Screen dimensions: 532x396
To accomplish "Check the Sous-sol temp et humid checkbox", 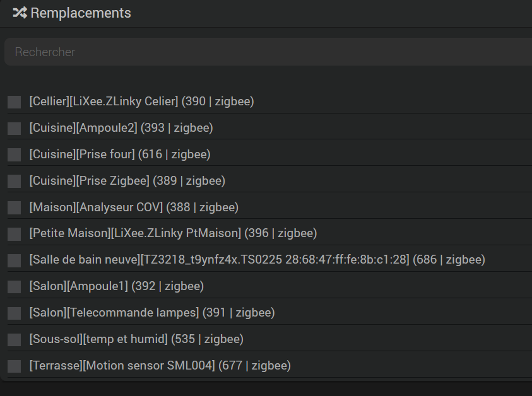I will coord(15,341).
